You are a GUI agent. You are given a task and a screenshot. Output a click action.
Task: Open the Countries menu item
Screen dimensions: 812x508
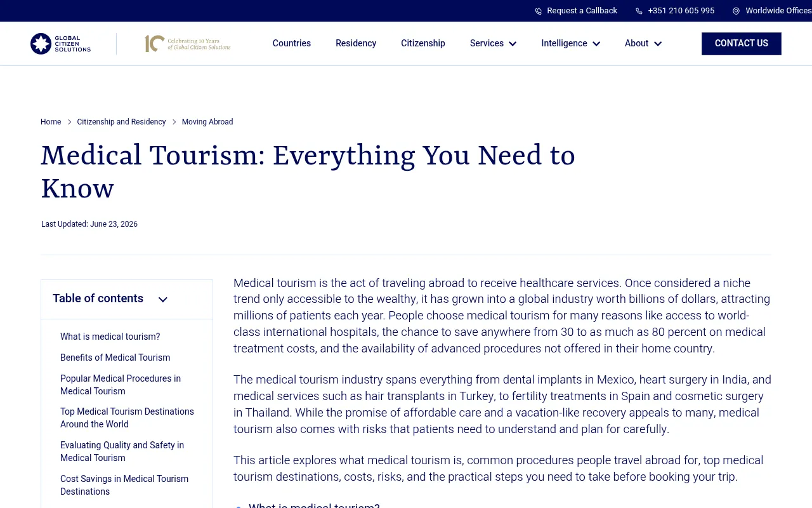292,43
